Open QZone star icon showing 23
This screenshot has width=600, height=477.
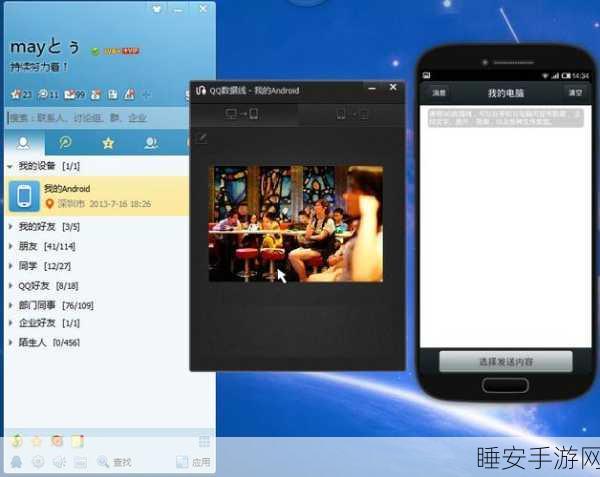[21, 94]
